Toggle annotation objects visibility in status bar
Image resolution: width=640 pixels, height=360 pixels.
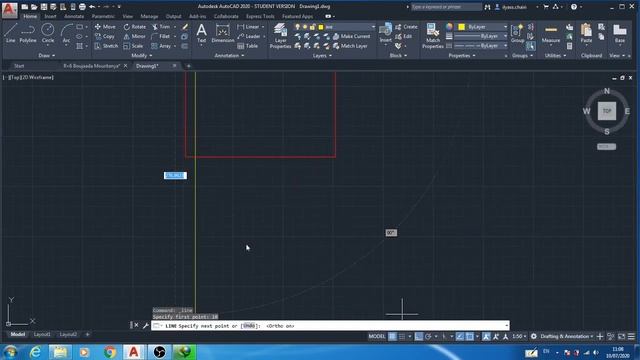pos(486,336)
